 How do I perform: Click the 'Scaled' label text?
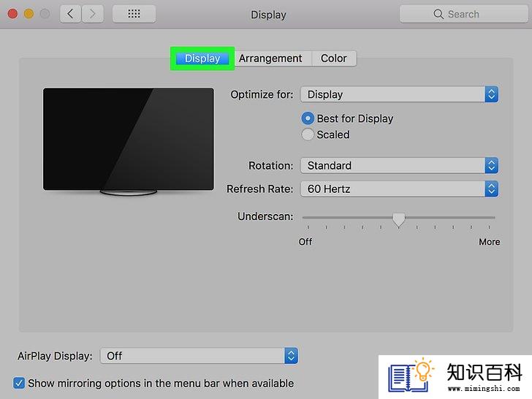(x=333, y=134)
